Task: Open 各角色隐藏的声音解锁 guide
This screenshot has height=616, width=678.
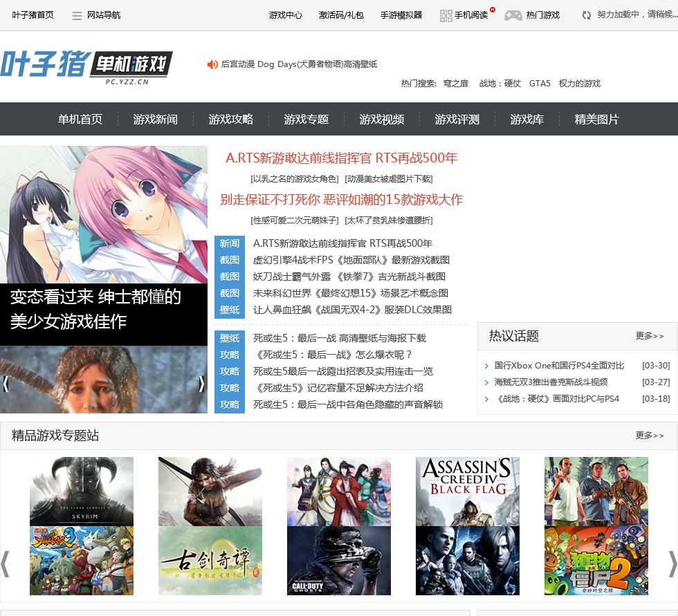Action: (347, 404)
